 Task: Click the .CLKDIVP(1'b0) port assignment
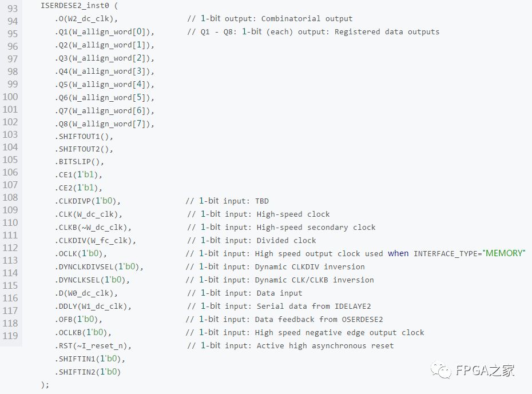(x=88, y=201)
